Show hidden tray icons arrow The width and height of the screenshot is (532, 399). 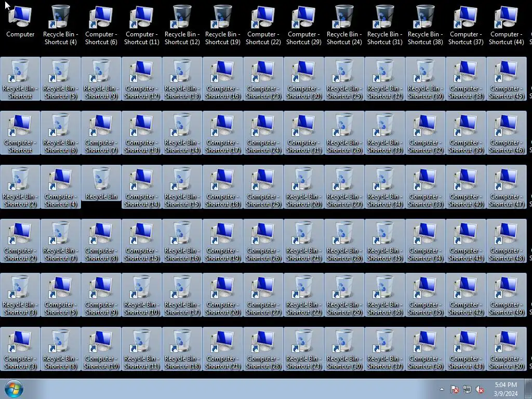tap(442, 389)
